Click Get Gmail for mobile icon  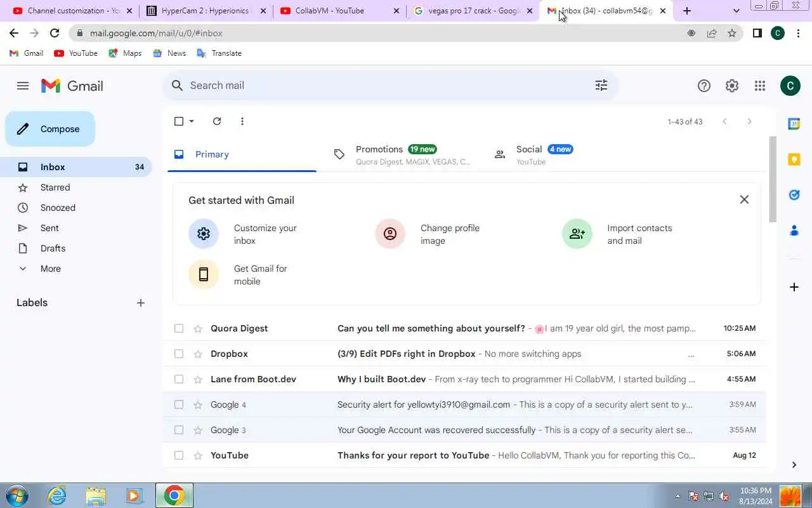point(204,274)
